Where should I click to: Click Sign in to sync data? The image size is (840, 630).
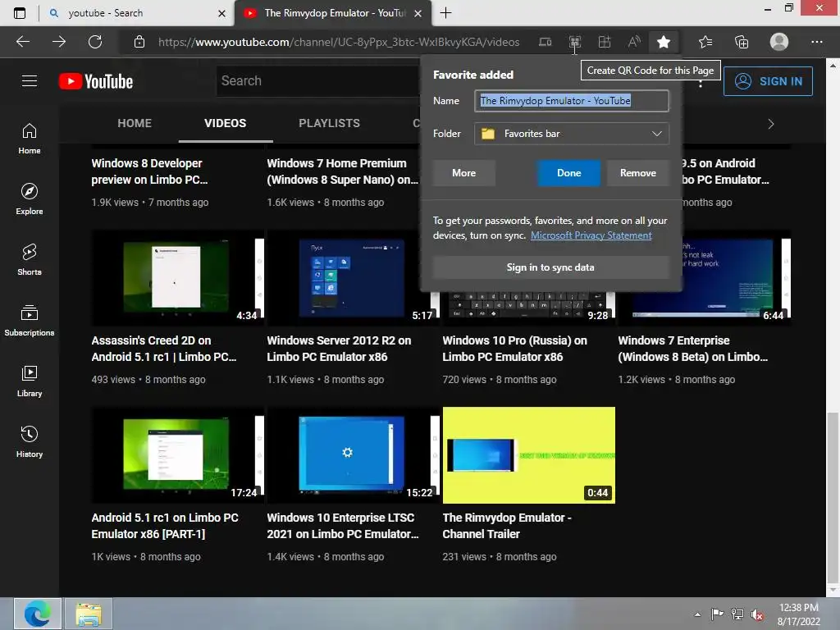coord(550,267)
